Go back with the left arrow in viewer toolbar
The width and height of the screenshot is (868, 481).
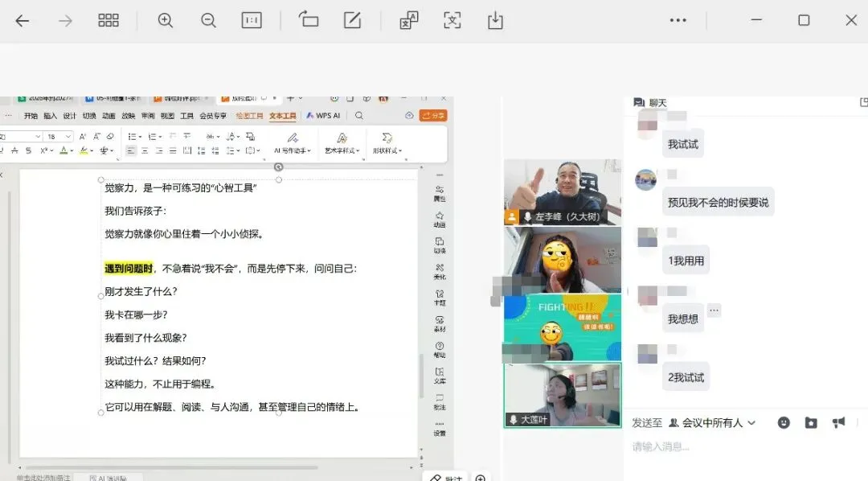23,21
